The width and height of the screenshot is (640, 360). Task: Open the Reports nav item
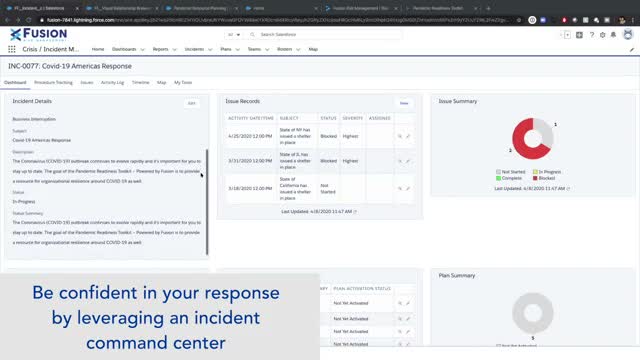tap(160, 49)
